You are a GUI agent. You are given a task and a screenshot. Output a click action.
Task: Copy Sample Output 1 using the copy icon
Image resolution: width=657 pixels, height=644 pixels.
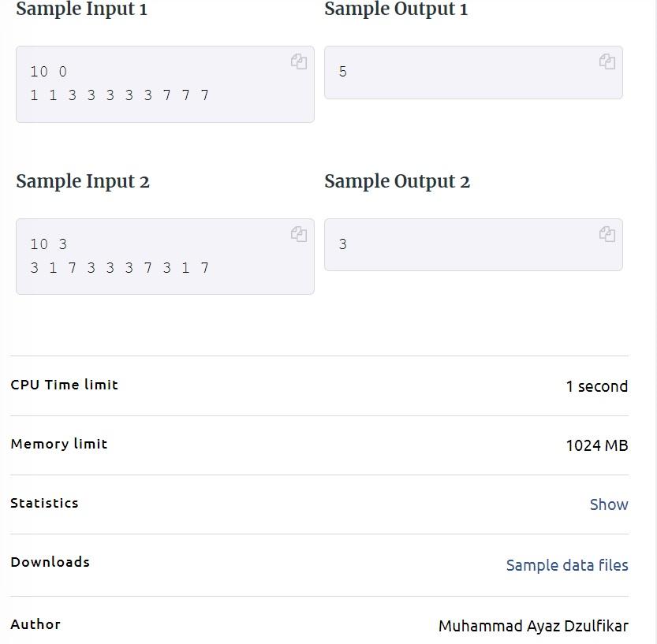(x=607, y=61)
